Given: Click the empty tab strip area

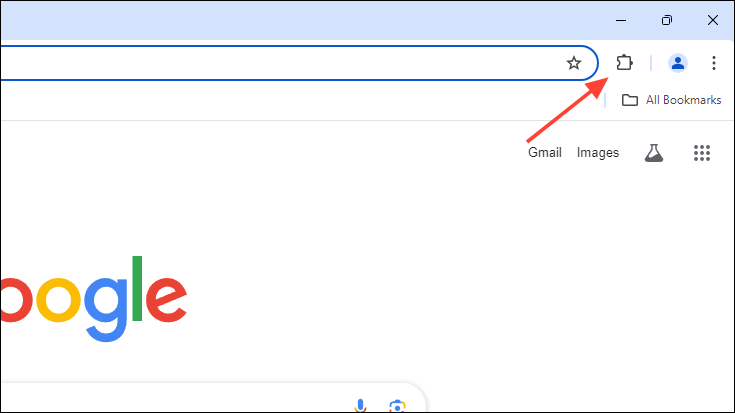Looking at the screenshot, I should coord(300,20).
